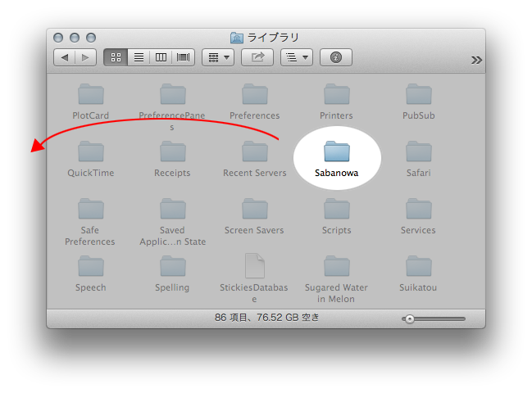Screen dimensions: 532x393
Task: Select the Screen Savers folder
Action: [x=255, y=209]
